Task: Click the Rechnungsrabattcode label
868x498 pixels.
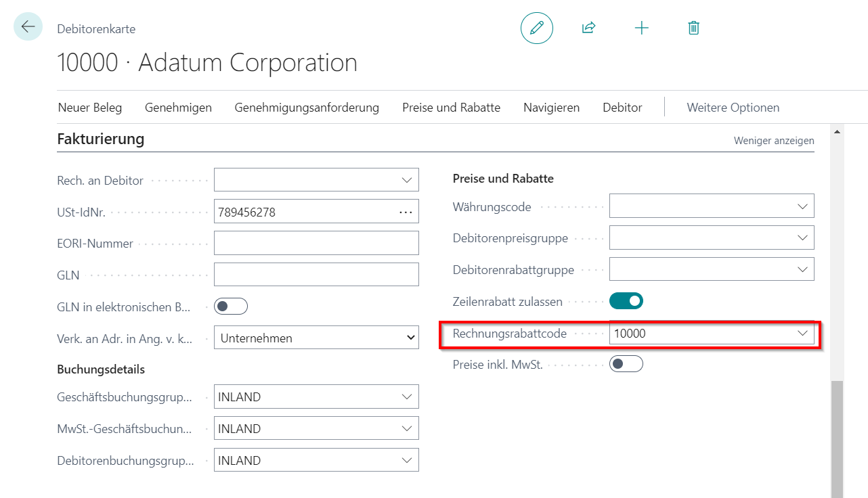Action: (x=510, y=333)
